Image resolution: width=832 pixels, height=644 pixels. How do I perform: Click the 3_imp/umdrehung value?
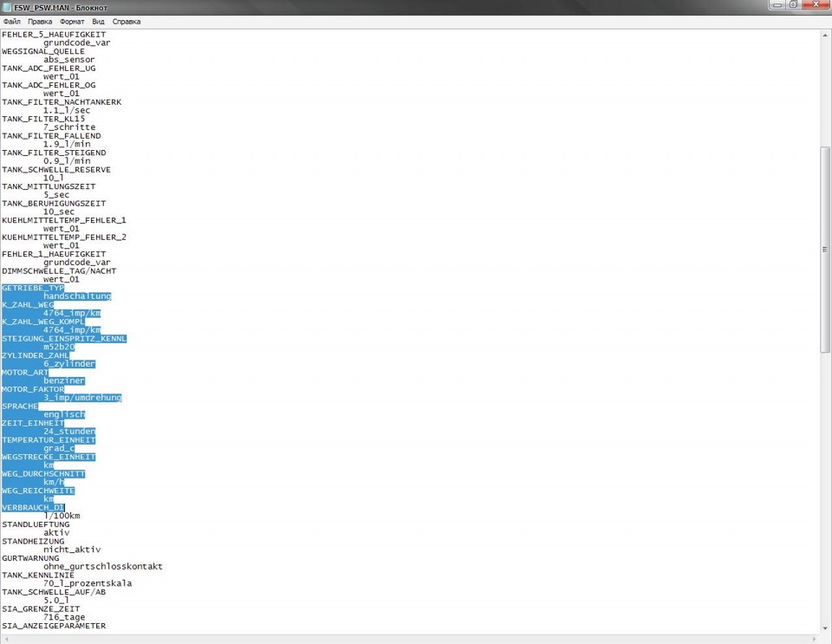tap(83, 398)
